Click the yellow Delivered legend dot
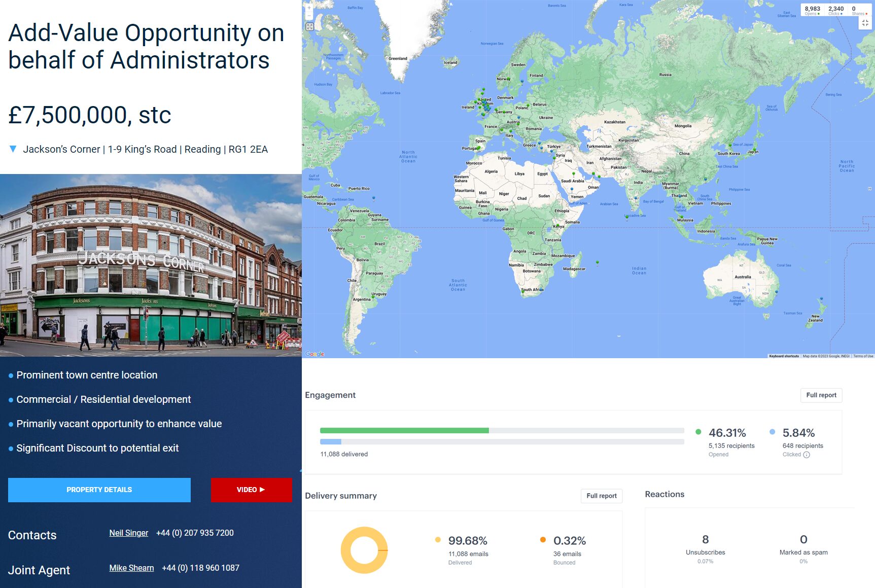This screenshot has height=588, width=875. click(438, 540)
